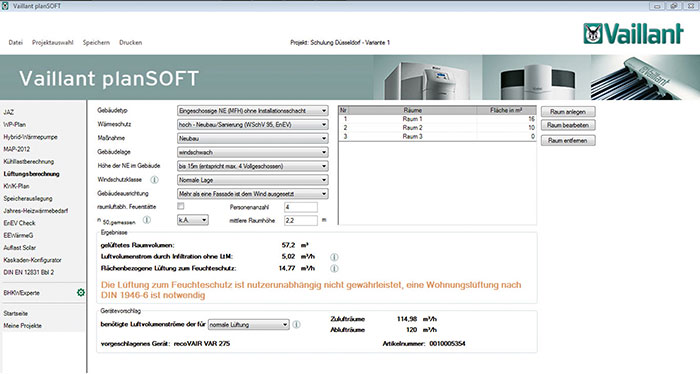Click the Raum anlegen button
This screenshot has width=700, height=374.
point(568,112)
